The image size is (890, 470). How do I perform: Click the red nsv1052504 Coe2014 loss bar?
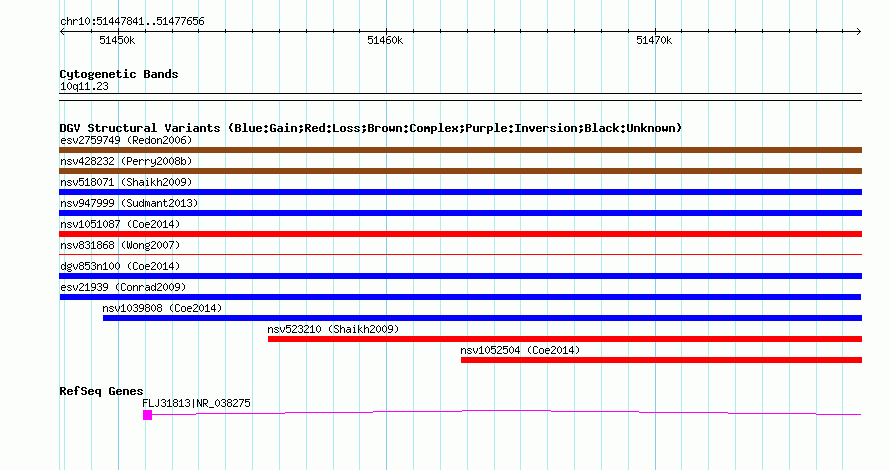(x=661, y=360)
